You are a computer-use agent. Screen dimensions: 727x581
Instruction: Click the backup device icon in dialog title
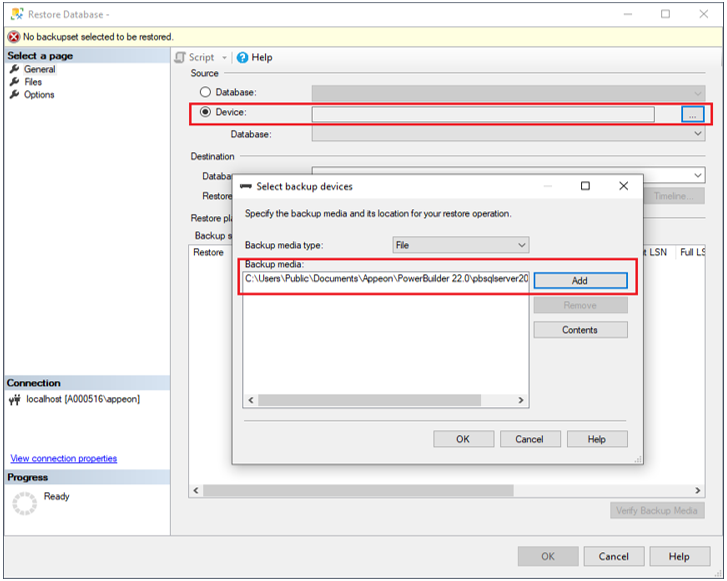point(245,186)
